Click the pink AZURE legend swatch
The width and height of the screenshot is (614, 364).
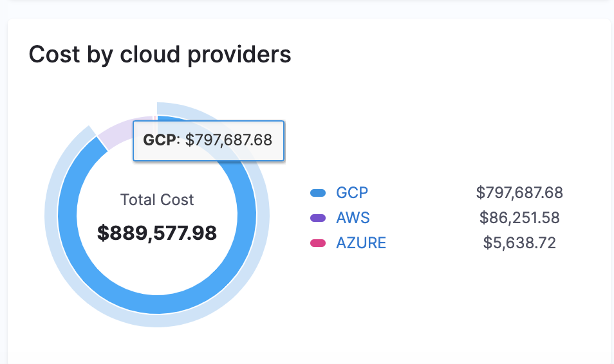coord(318,243)
